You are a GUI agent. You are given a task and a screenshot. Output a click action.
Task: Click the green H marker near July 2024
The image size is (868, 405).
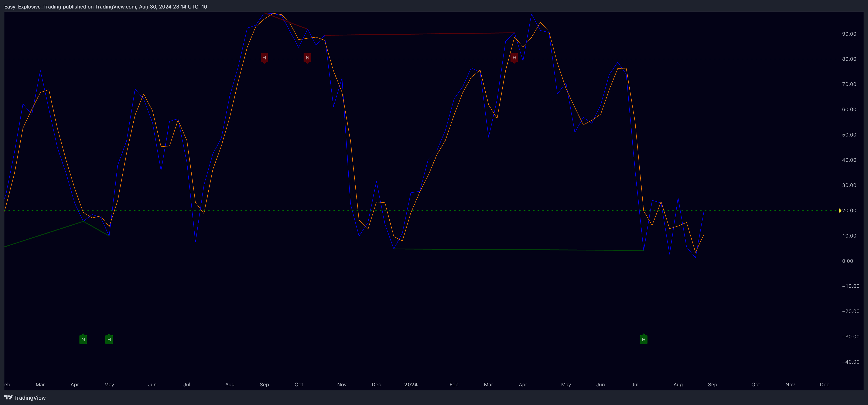(644, 339)
